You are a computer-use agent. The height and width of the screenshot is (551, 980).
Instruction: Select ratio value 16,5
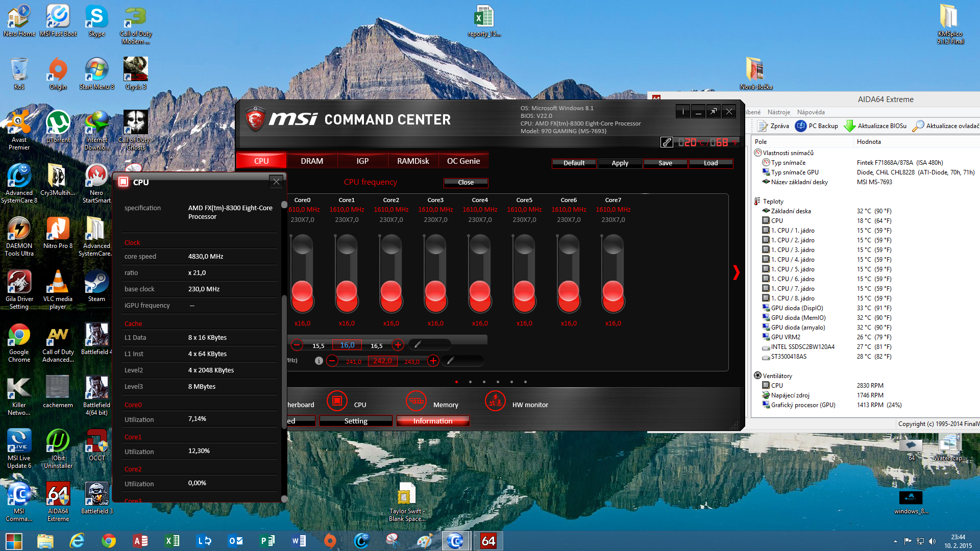[x=377, y=345]
